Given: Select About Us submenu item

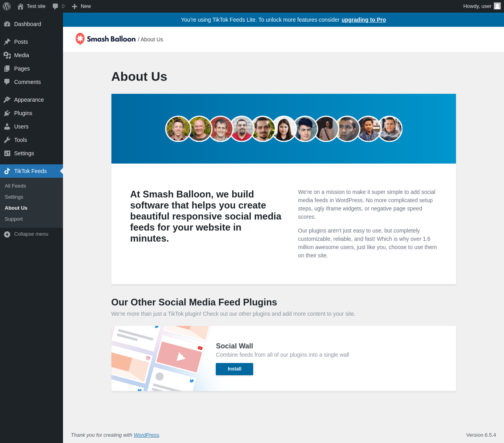Looking at the screenshot, I should pos(16,208).
